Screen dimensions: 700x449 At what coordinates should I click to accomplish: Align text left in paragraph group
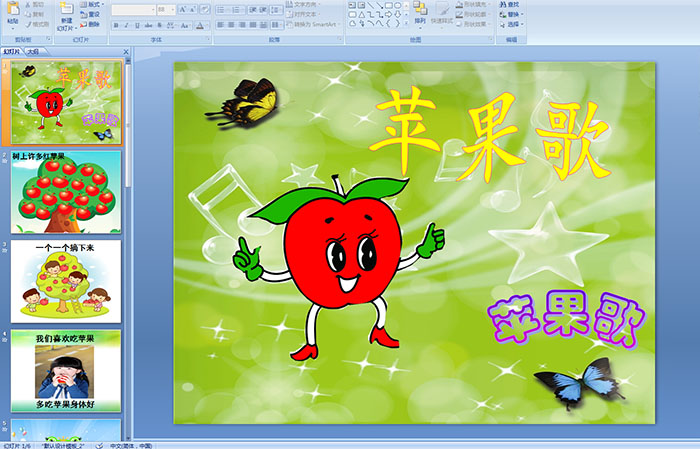click(221, 25)
